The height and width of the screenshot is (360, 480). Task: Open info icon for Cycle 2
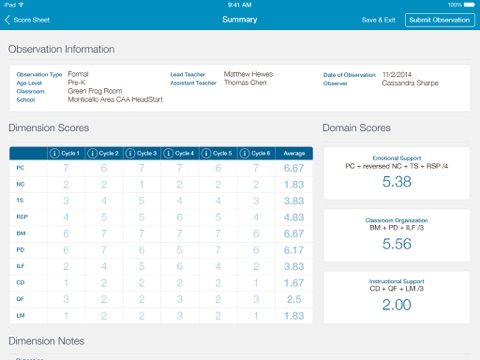pyautogui.click(x=92, y=153)
